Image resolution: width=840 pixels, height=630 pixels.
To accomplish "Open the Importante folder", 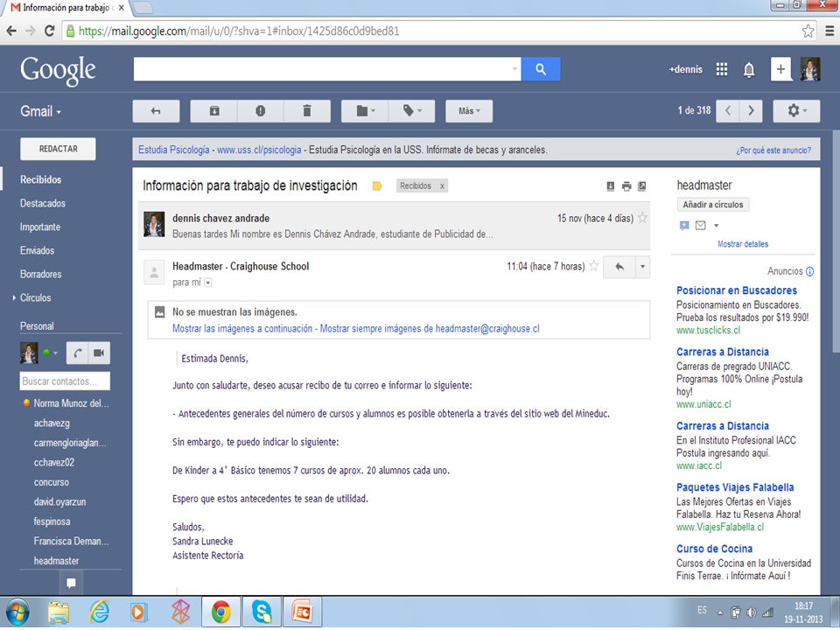I will 40,227.
